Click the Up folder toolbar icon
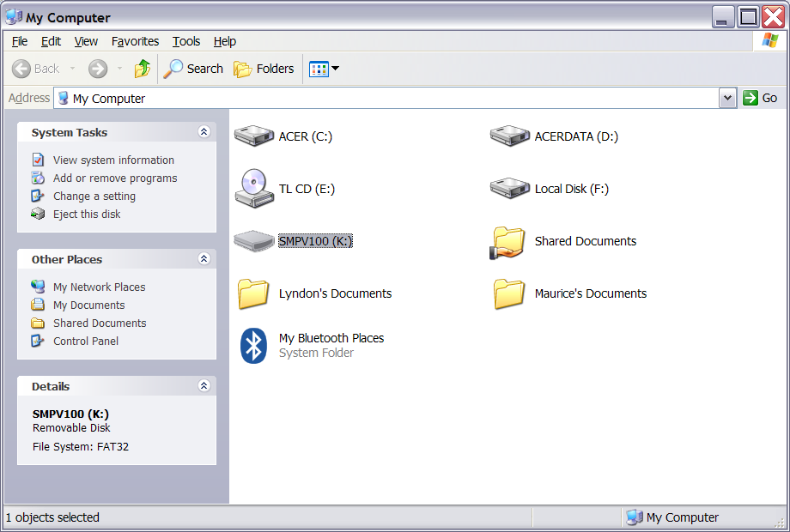The image size is (790, 532). click(143, 69)
